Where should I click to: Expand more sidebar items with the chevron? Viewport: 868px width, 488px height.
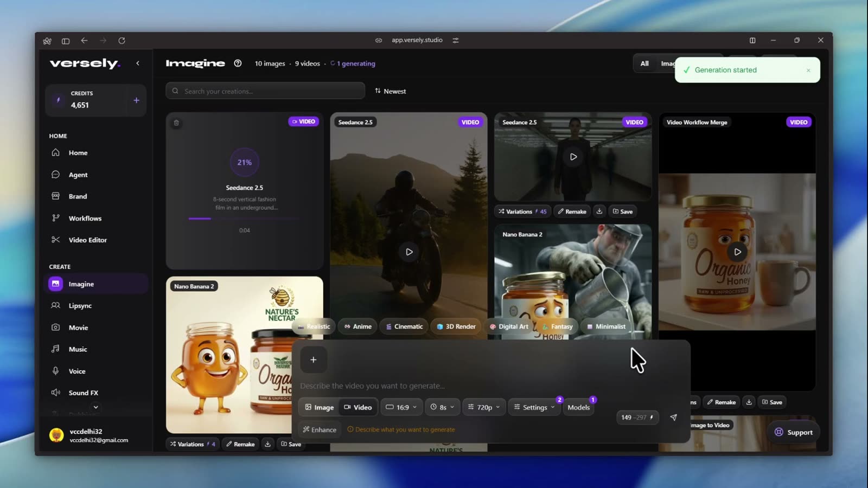click(x=96, y=407)
